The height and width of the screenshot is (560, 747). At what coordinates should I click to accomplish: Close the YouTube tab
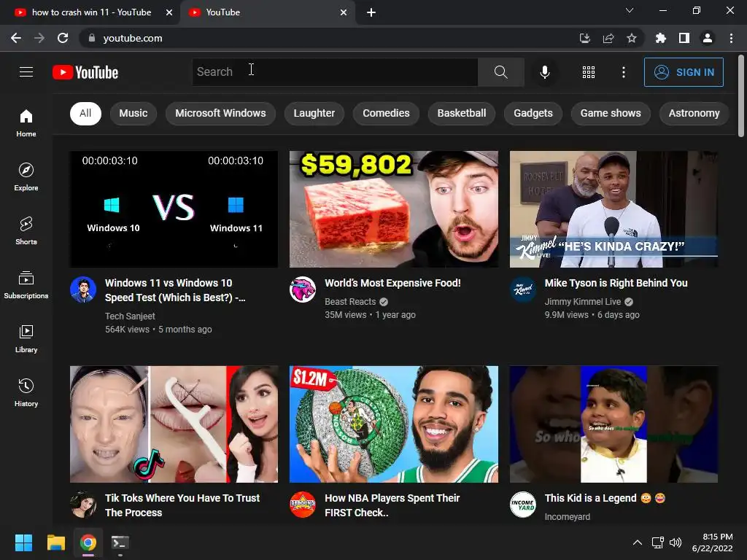coord(344,13)
